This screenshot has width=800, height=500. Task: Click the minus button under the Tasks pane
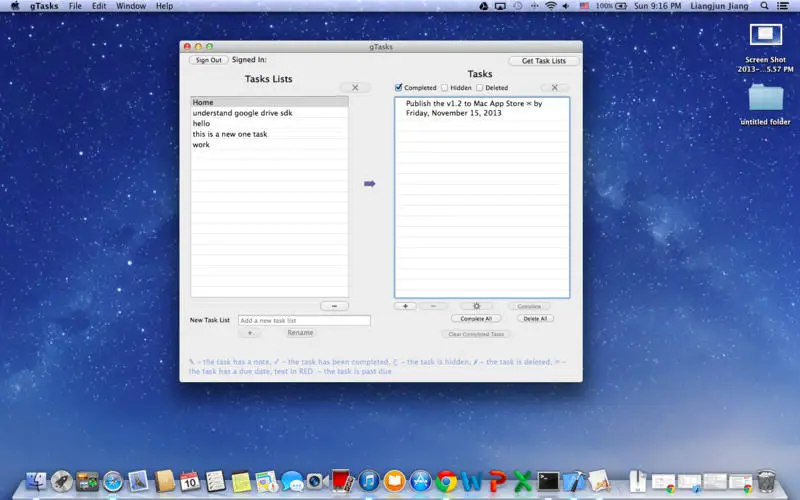(433, 306)
